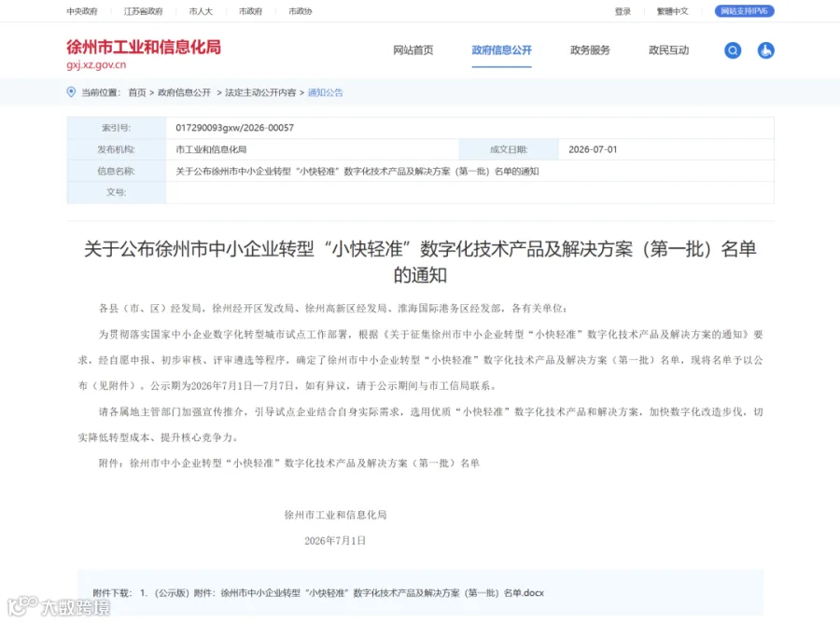Viewport: 840px width, 623px height.
Task: Open the 政务服务 menu item
Action: (x=590, y=50)
